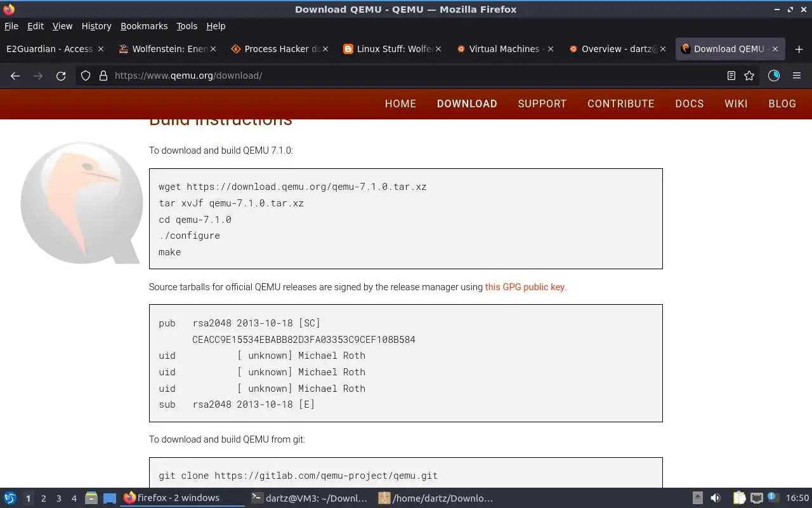Open the View menu

pyautogui.click(x=62, y=26)
